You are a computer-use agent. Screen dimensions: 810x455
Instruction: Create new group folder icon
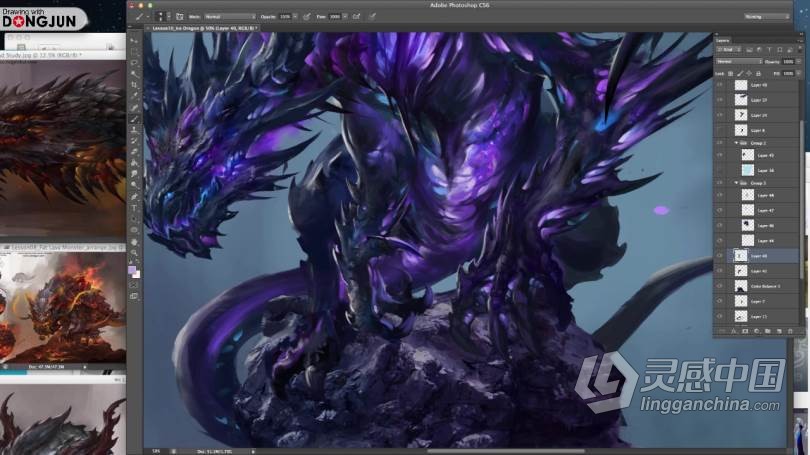tap(768, 331)
